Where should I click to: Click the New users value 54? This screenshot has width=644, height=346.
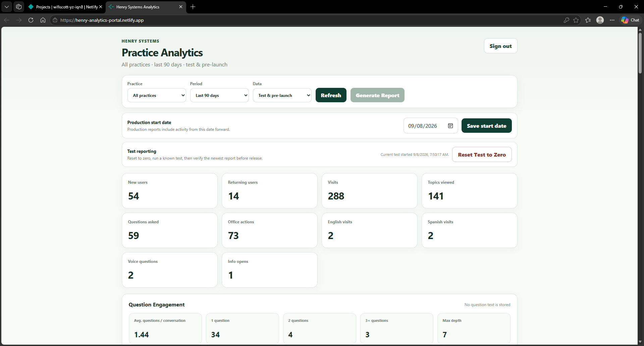pos(133,196)
